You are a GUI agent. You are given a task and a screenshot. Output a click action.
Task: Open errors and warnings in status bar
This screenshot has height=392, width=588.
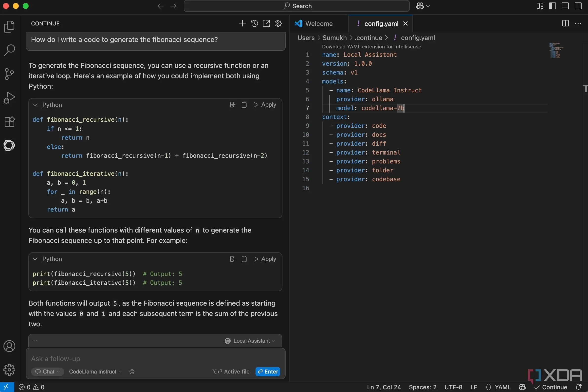coord(32,387)
